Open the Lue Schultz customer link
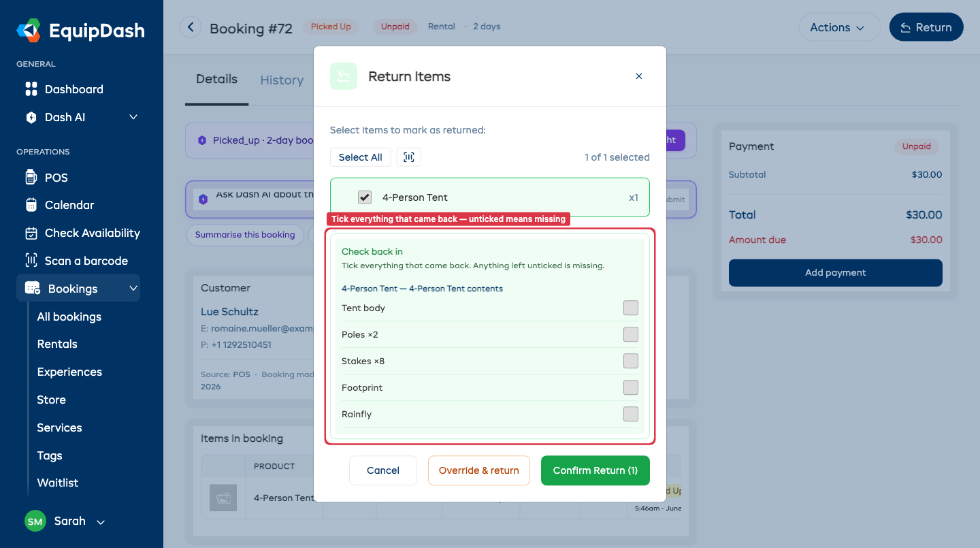Viewport: 980px width, 548px height. (x=229, y=312)
